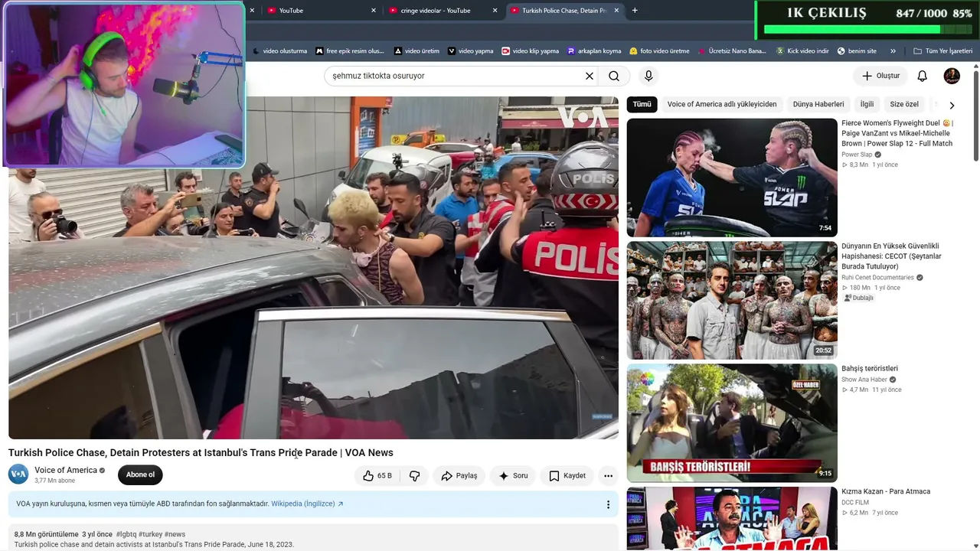Open the 'Wikipedia (İngilizce)' link

[307, 504]
